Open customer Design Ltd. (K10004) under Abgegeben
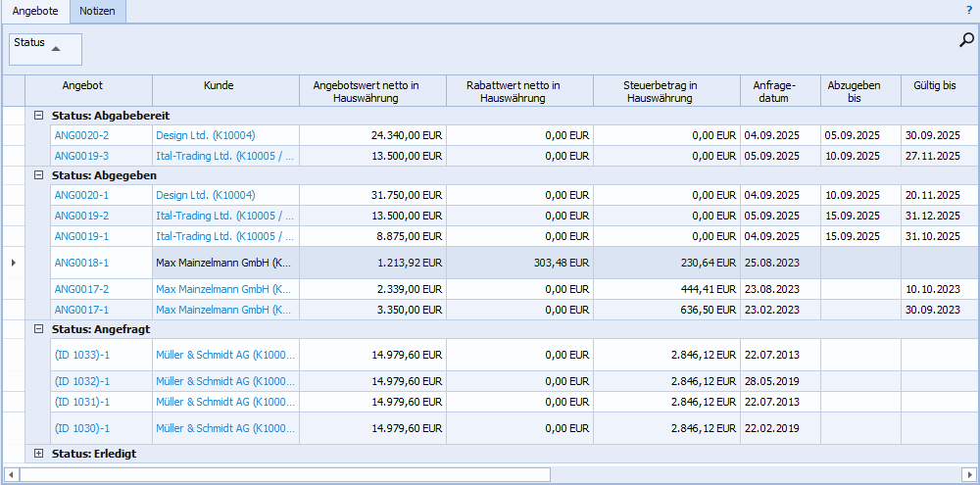Screen dimensions: 980x485 (x=204, y=195)
